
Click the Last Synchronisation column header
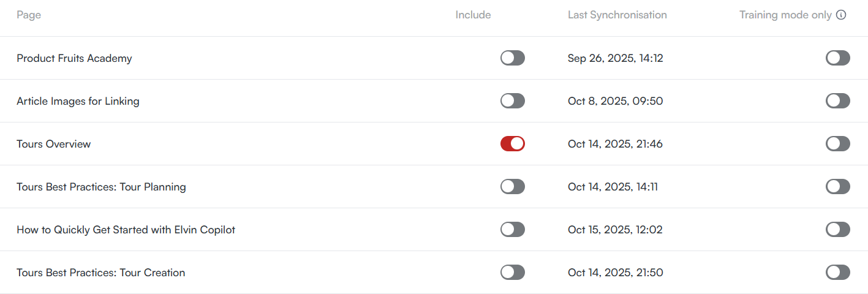click(x=617, y=15)
